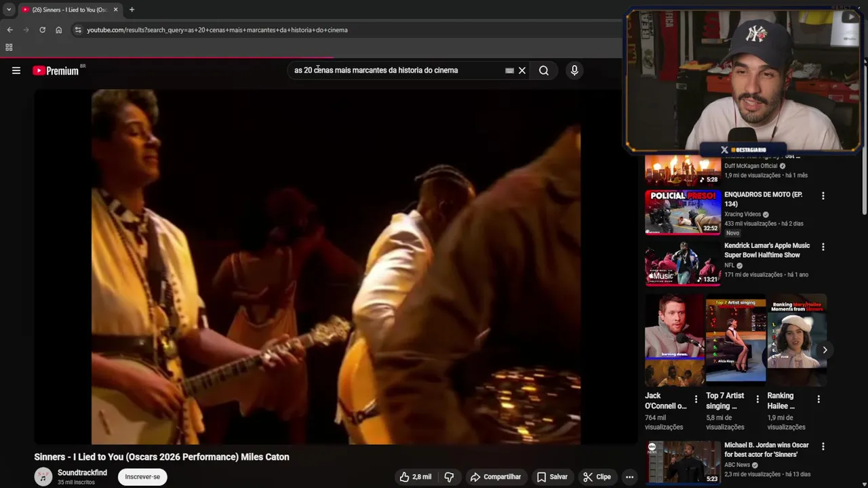The height and width of the screenshot is (488, 868).
Task: Open the Duff McKagan Official channel link
Action: point(751,166)
